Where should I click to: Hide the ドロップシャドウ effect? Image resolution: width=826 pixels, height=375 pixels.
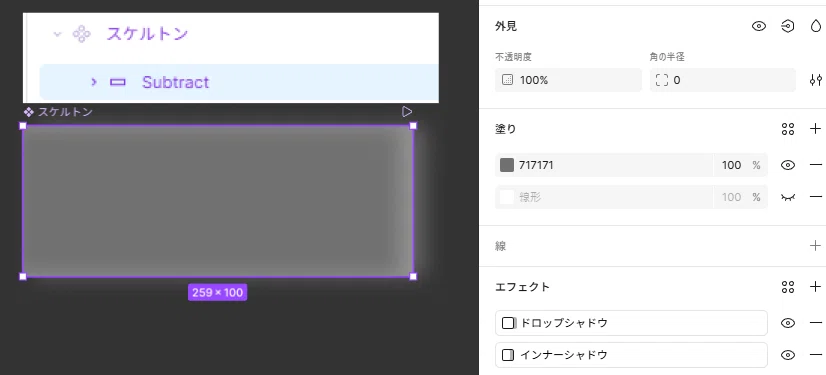tap(788, 323)
